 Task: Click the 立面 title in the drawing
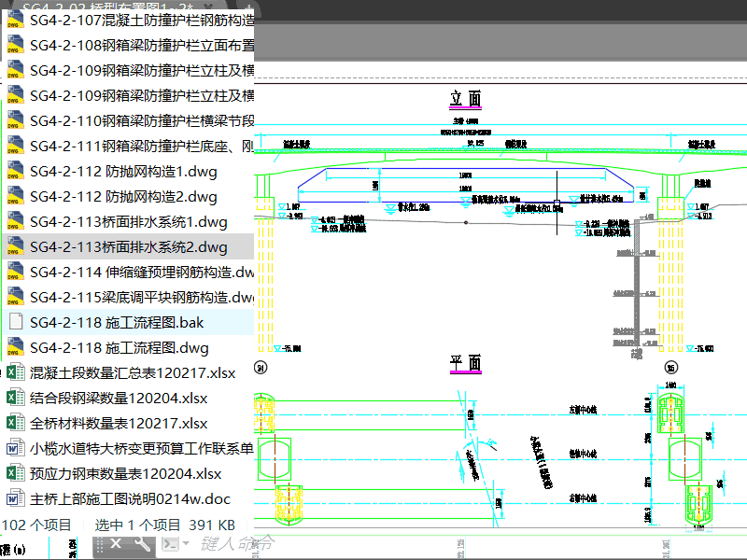point(465,99)
